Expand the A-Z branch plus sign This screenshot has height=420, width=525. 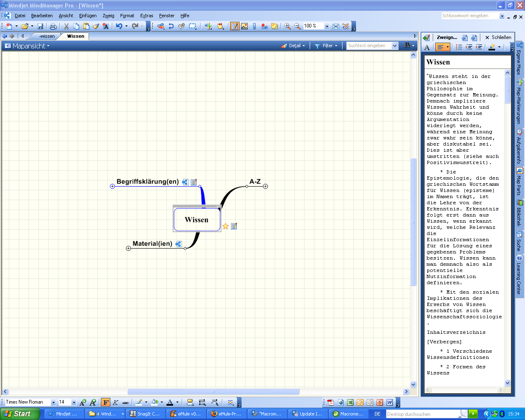[265, 187]
